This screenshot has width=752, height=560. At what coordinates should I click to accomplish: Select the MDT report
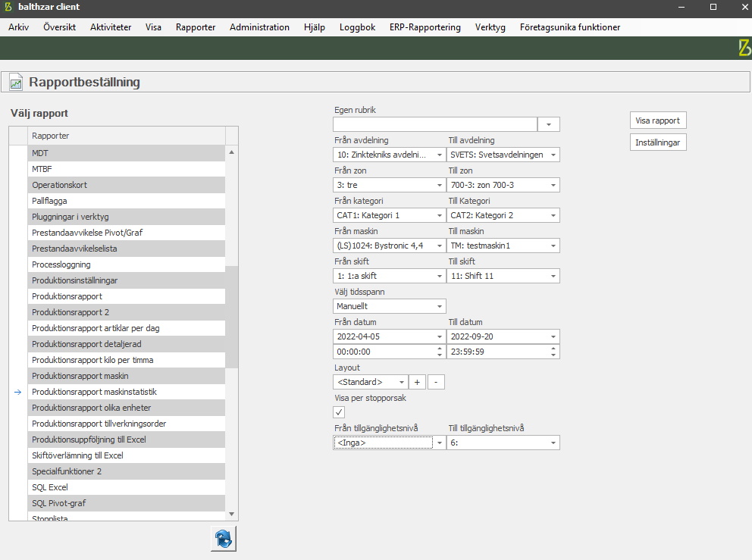(127, 153)
